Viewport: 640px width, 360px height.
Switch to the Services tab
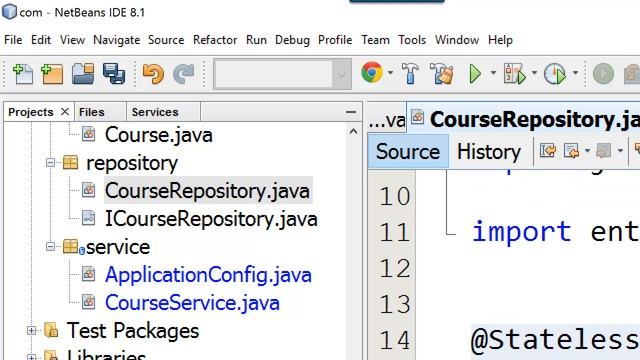tap(163, 112)
